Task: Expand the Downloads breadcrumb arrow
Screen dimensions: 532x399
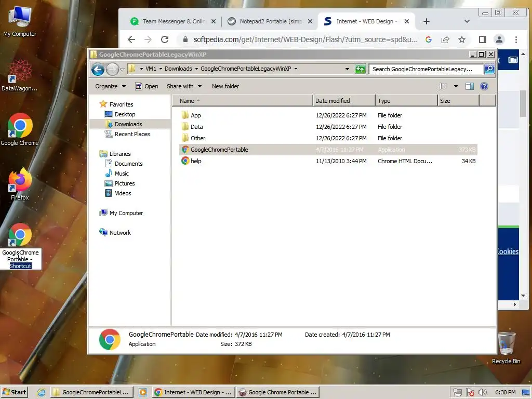Action: (x=196, y=69)
